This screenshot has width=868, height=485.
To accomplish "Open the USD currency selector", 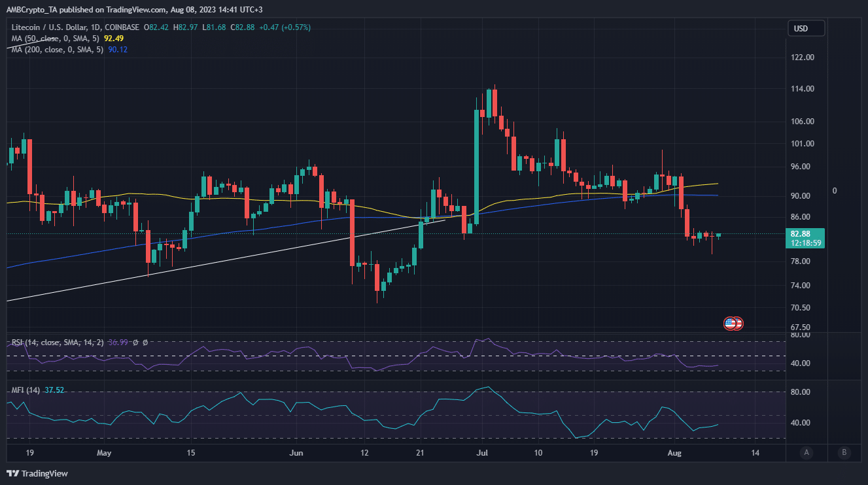I will (806, 28).
